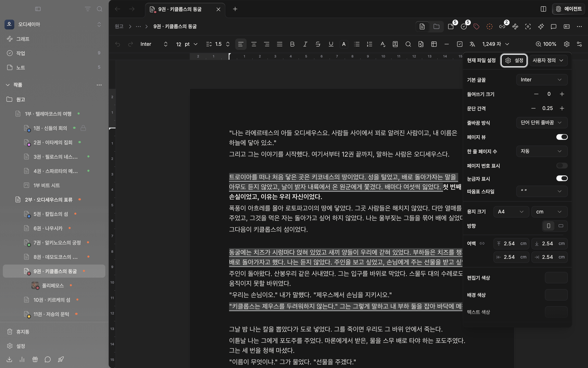Open the 편집기 색상 swatch
The image size is (588, 368).
556,278
